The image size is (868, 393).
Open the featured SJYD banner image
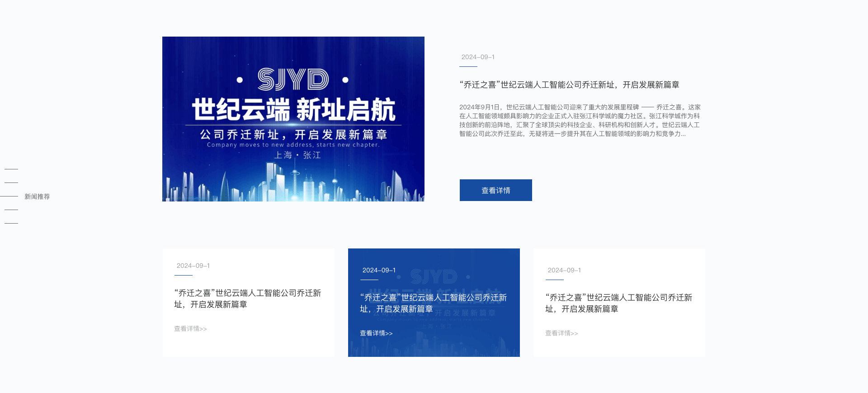coord(293,119)
